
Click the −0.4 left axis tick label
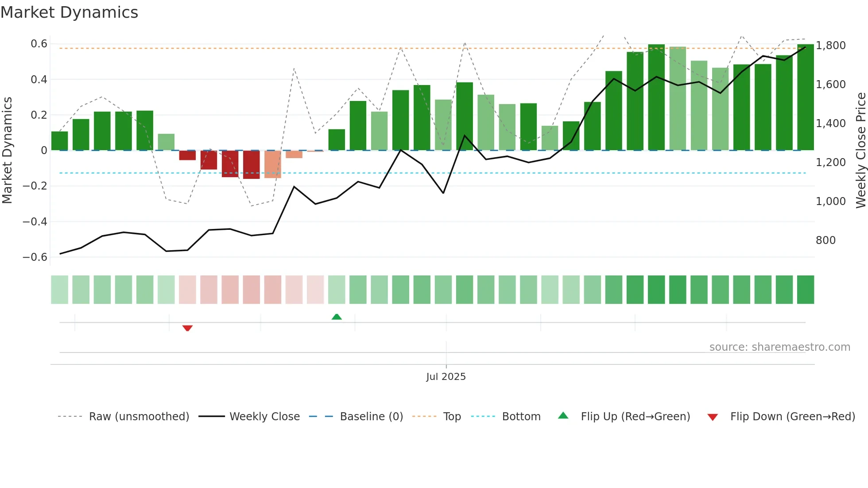pos(35,222)
